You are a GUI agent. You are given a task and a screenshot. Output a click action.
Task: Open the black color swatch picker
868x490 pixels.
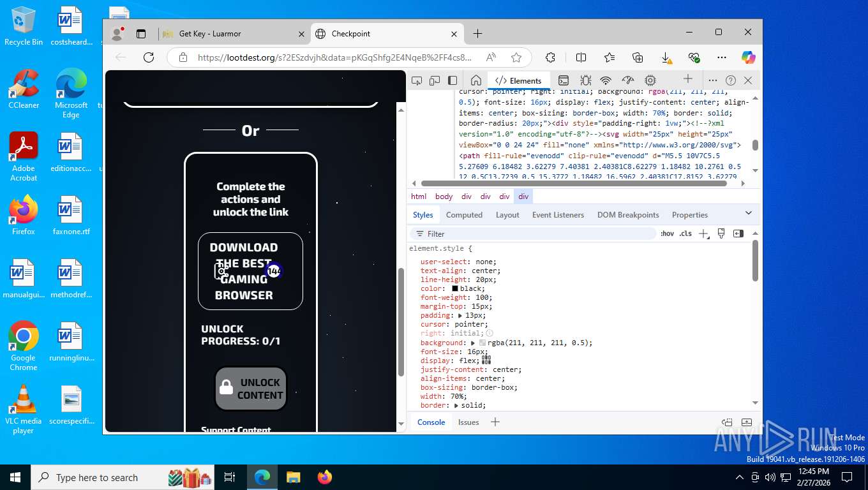coord(455,288)
